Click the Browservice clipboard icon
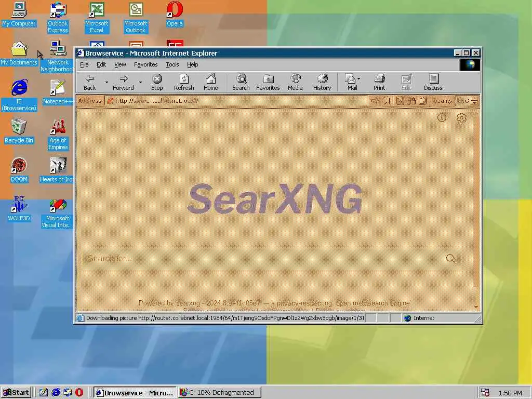The image size is (532, 399). pos(423,101)
